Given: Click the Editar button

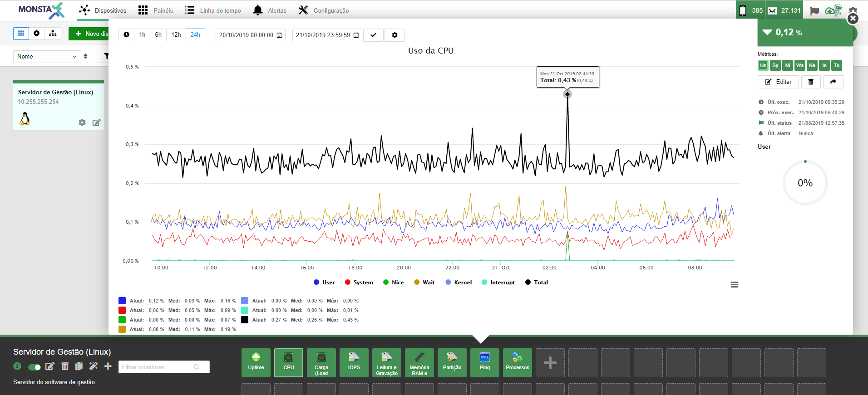Looking at the screenshot, I should click(x=778, y=82).
